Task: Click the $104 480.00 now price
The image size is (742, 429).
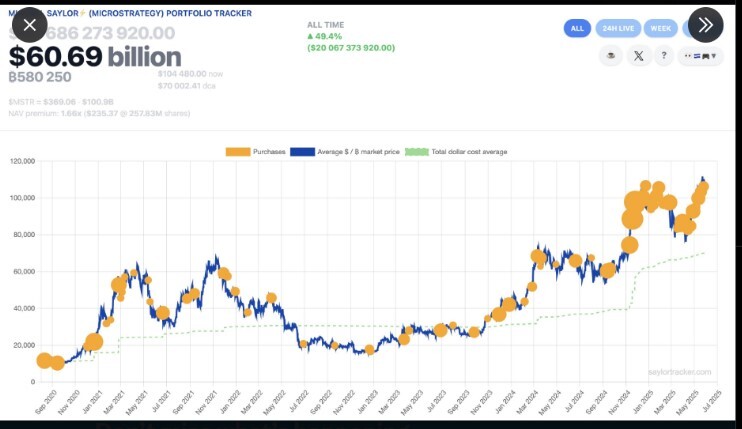Action: (190, 74)
